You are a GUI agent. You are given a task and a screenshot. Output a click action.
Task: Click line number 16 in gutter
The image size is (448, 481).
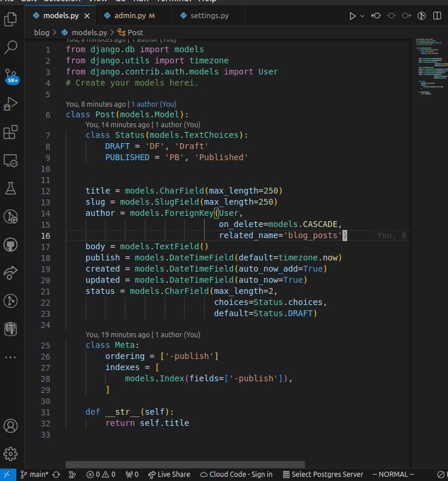click(x=46, y=236)
